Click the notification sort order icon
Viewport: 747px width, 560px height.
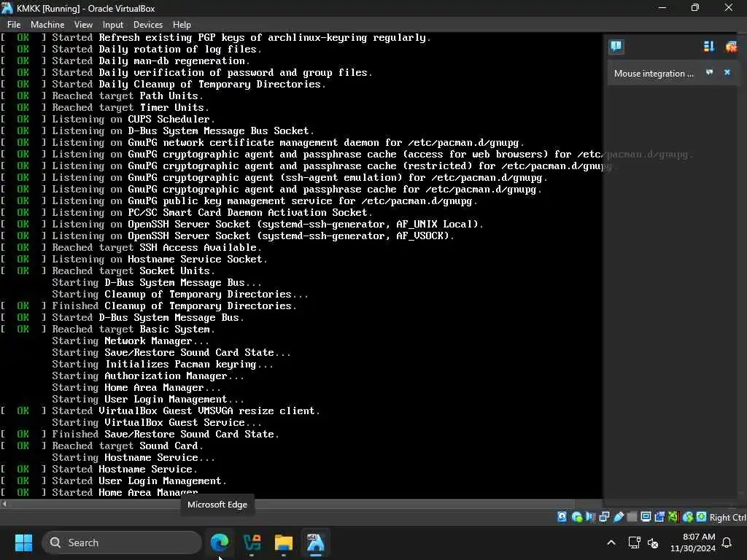tap(709, 46)
